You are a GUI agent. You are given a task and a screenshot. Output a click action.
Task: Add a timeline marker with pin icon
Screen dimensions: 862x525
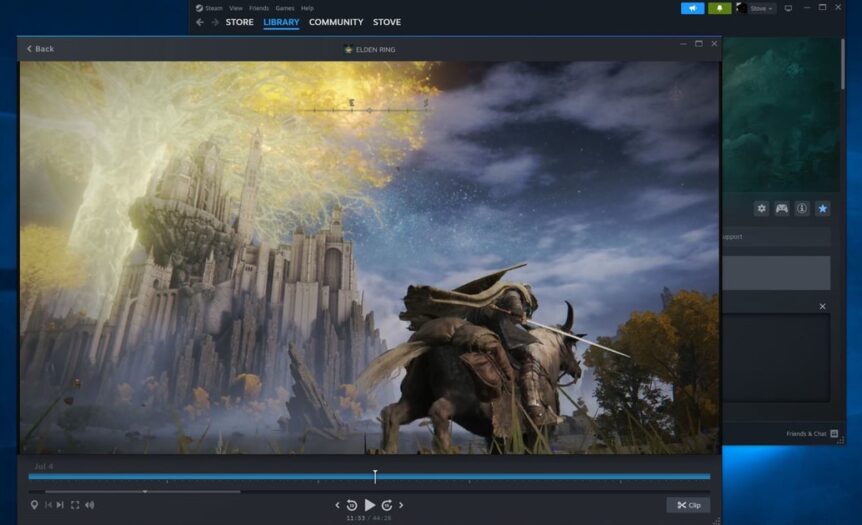[x=34, y=505]
